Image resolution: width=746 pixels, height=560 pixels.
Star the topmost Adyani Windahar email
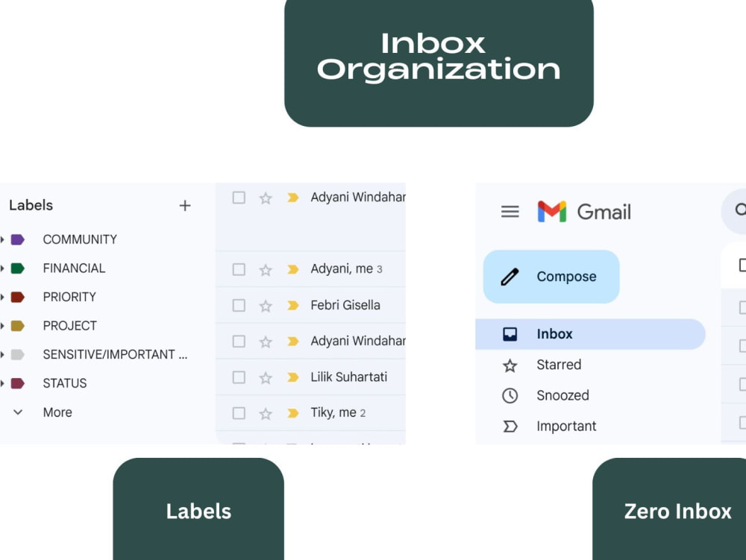tap(266, 198)
